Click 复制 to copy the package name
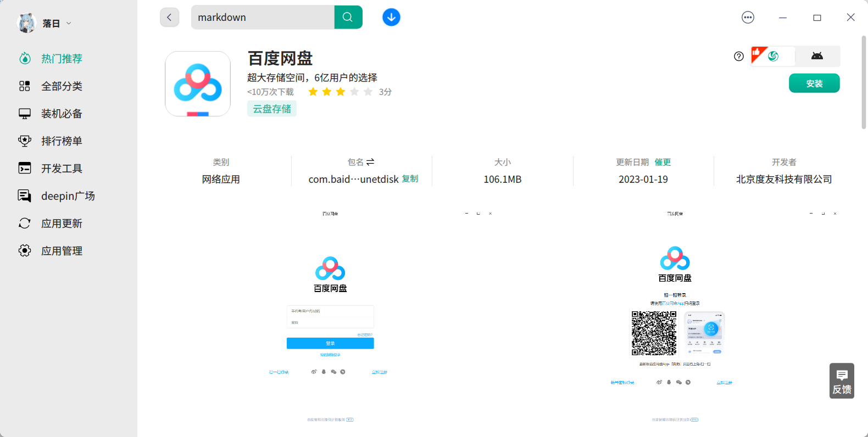The image size is (868, 437). 410,179
